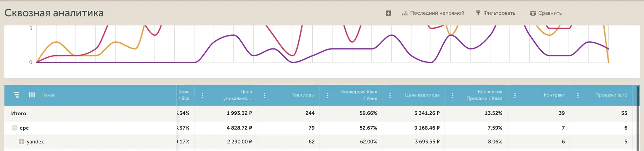Open the column menu left of Цена квал лида
Screen dimensions: 644x151
click(x=390, y=95)
